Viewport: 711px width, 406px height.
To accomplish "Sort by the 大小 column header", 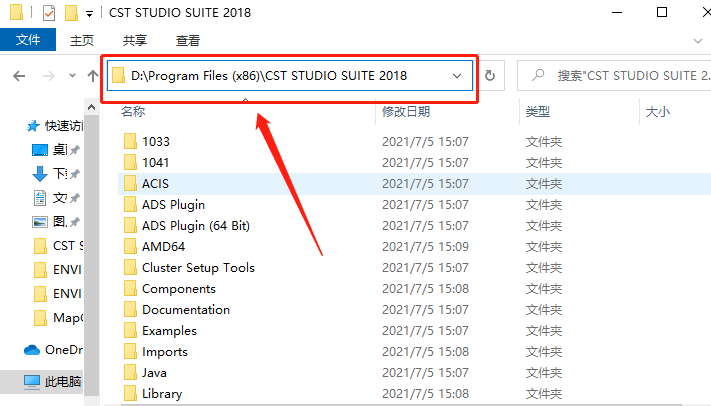I will click(x=657, y=112).
